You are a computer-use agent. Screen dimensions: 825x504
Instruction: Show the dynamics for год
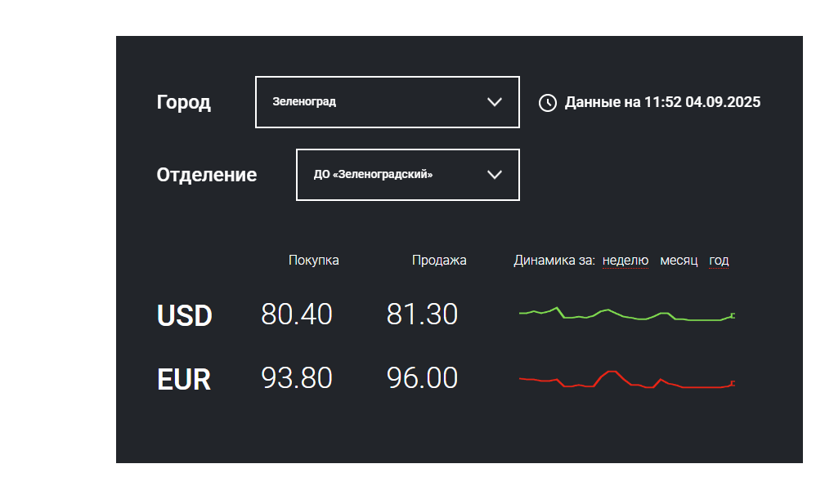[x=719, y=261]
